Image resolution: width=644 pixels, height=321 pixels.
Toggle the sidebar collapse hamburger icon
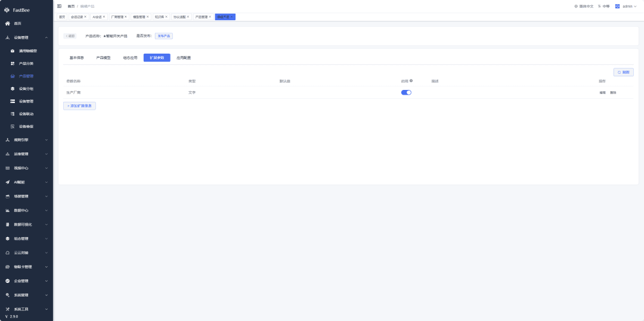(60, 6)
